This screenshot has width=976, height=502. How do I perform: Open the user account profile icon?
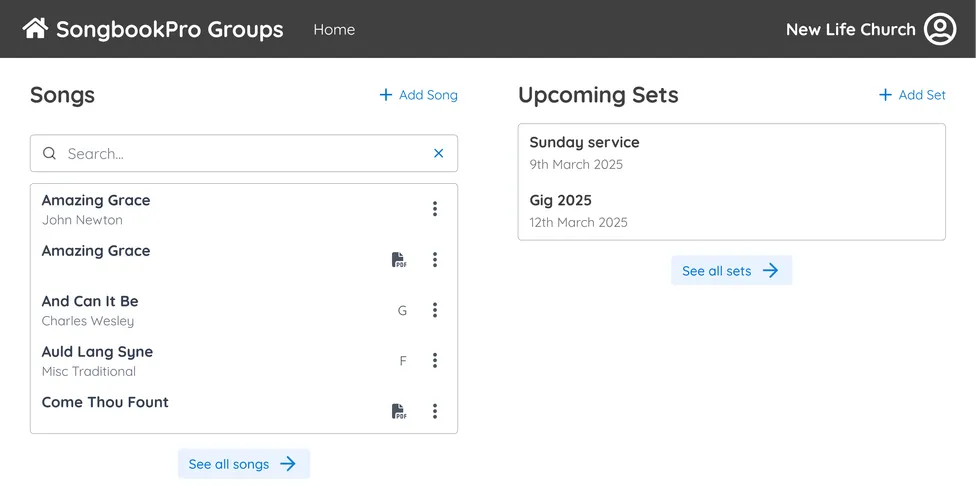[x=940, y=29]
